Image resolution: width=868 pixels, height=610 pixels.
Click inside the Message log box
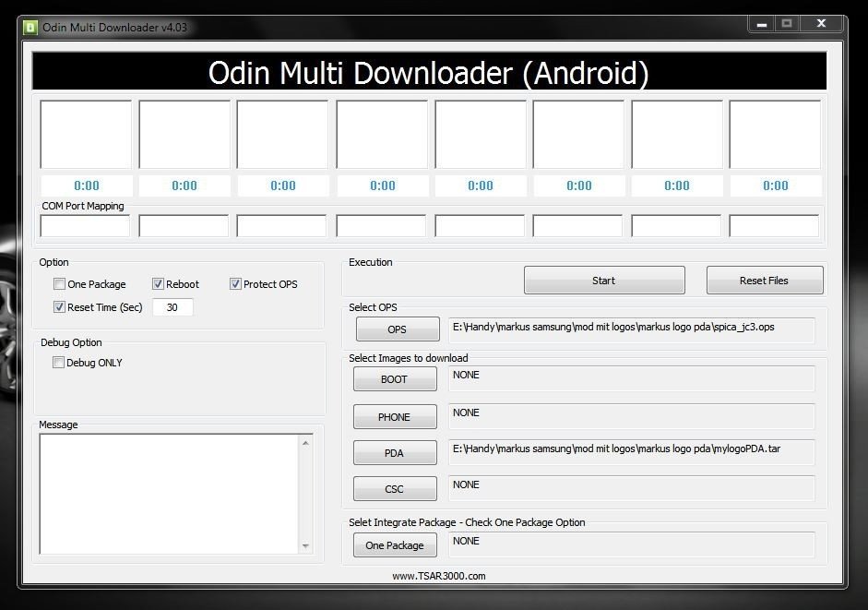click(169, 495)
